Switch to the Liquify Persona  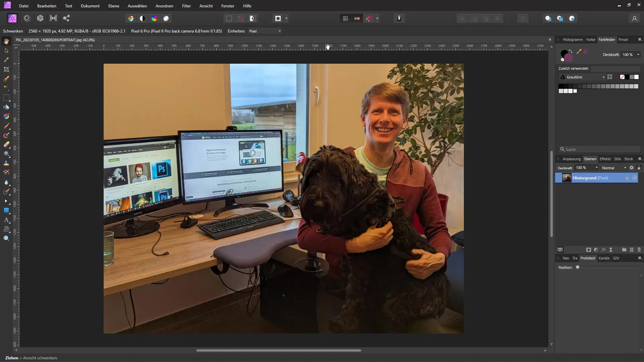pos(27,18)
